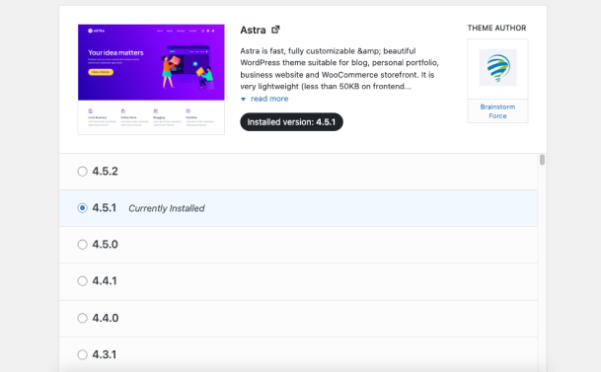
Task: Open Astra external link icon
Action: coord(276,29)
